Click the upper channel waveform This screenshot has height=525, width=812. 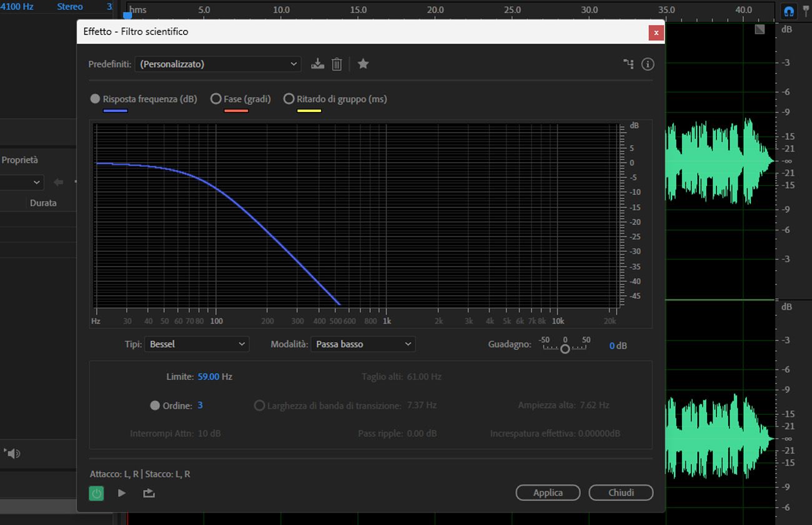click(718, 161)
